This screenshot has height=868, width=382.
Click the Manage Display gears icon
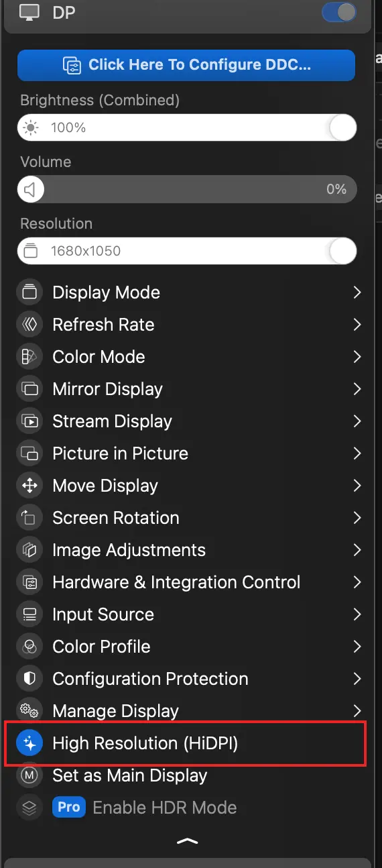(x=29, y=711)
